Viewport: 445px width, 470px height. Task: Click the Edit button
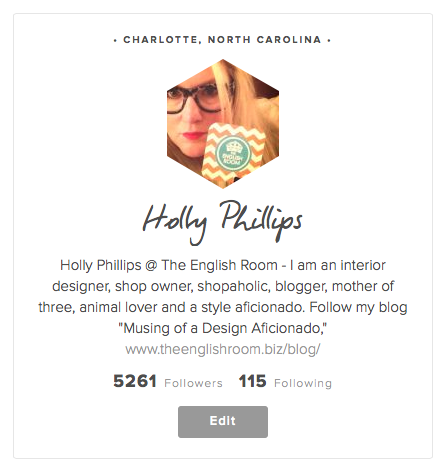[223, 422]
